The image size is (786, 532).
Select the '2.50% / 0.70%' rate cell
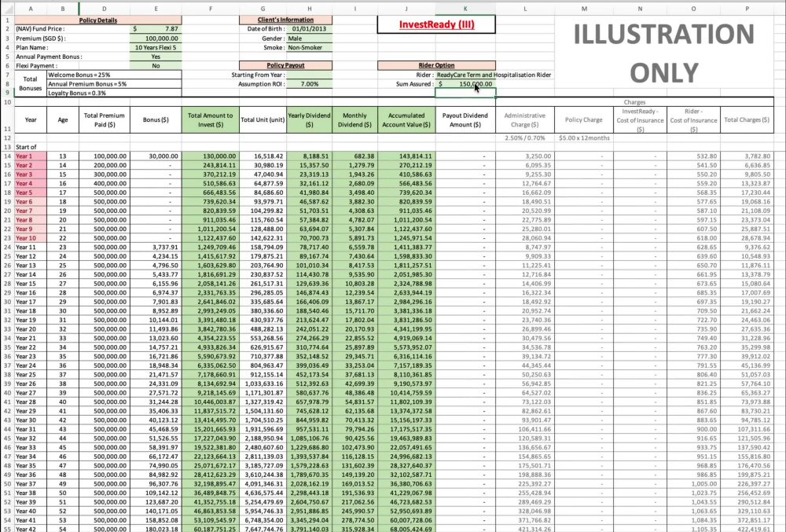[x=525, y=138]
